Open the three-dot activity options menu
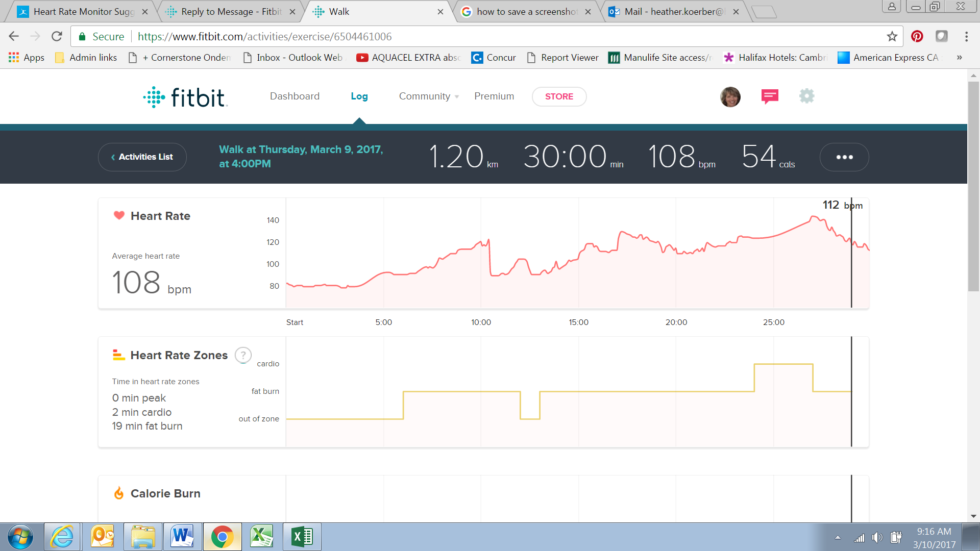 (x=844, y=157)
